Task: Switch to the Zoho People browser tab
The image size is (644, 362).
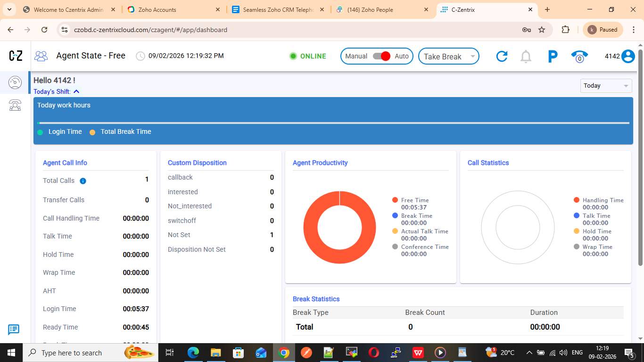Action: [x=370, y=9]
